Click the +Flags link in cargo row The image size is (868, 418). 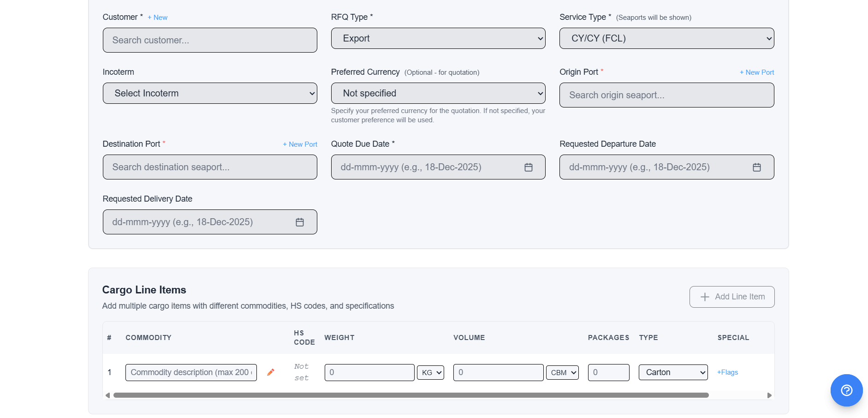pyautogui.click(x=727, y=372)
